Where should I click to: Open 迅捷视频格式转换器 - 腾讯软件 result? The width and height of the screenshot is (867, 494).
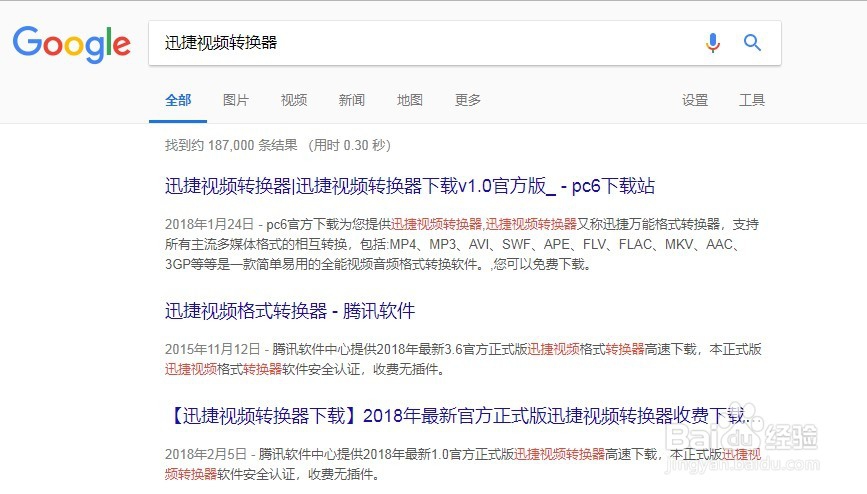click(290, 311)
